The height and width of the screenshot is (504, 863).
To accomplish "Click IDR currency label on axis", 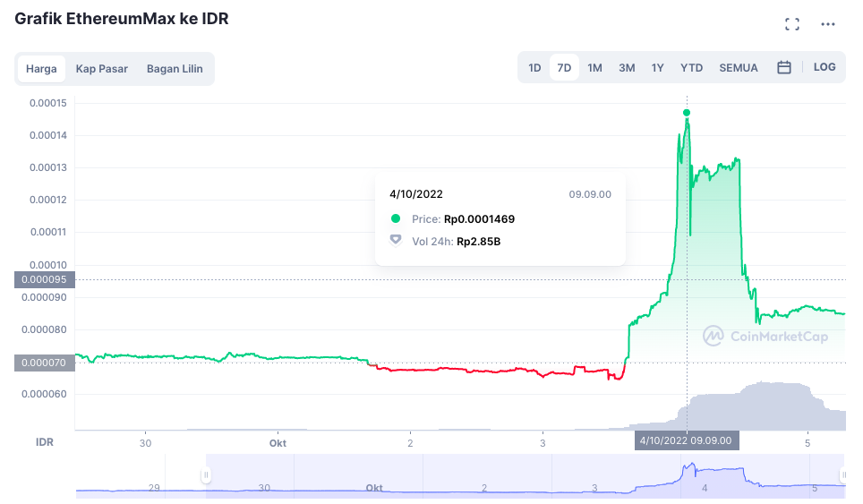I will 45,442.
